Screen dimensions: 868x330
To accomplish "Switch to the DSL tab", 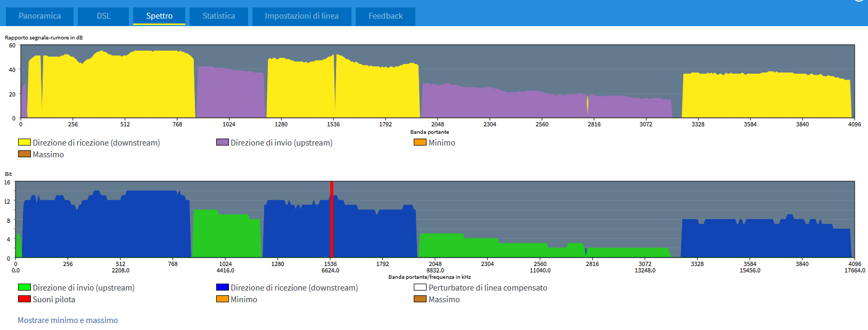I will pos(103,16).
